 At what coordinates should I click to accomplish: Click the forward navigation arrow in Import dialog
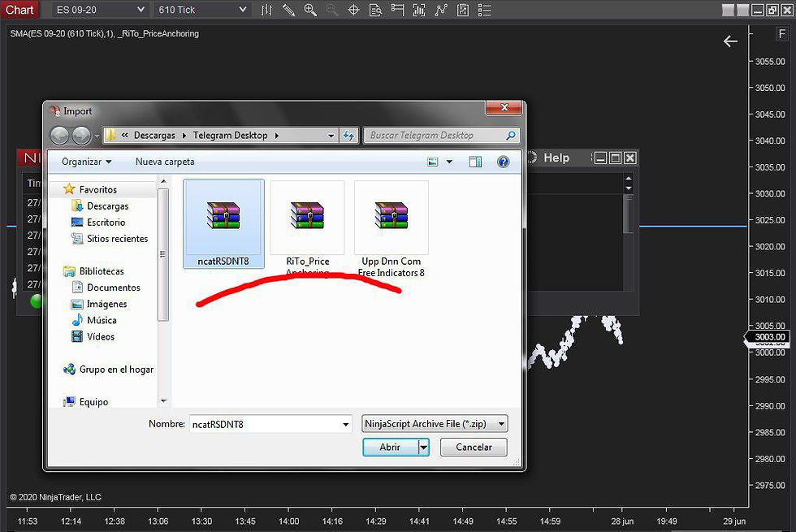81,136
